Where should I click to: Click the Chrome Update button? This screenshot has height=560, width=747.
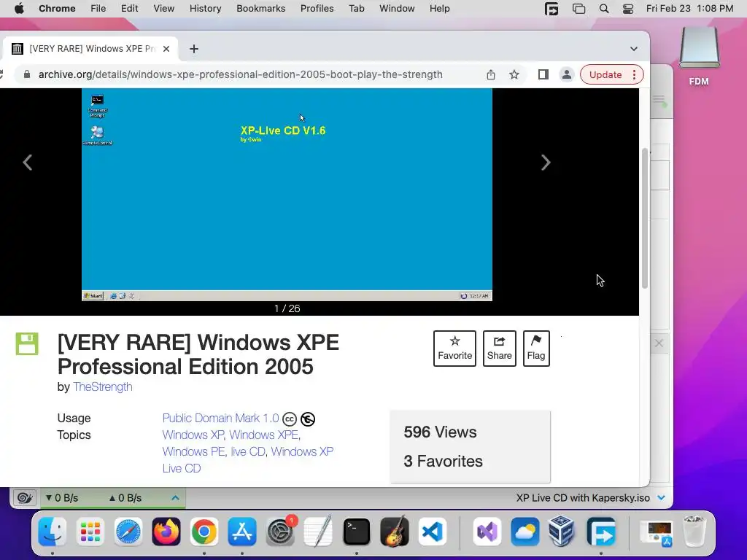[x=605, y=75]
